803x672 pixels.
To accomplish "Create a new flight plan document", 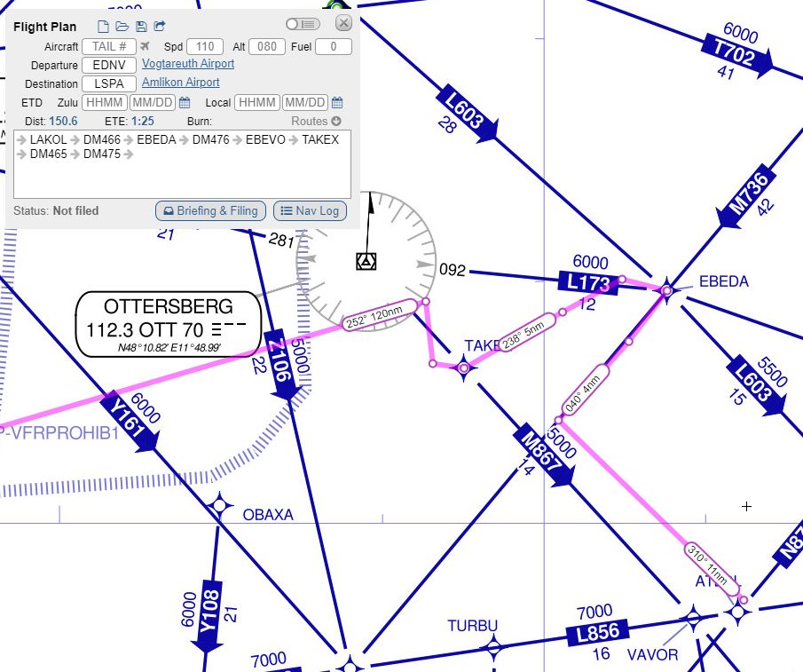I will 103,26.
